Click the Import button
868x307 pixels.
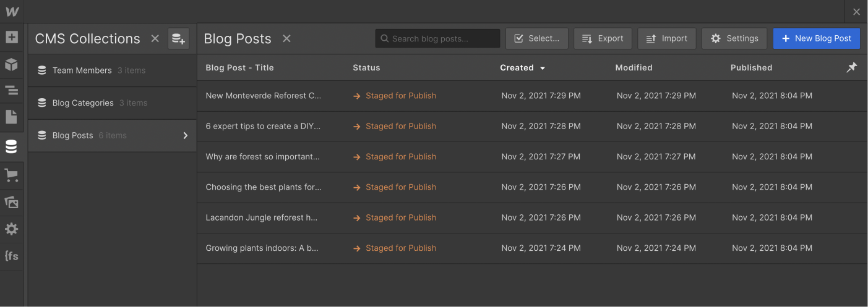pos(666,38)
